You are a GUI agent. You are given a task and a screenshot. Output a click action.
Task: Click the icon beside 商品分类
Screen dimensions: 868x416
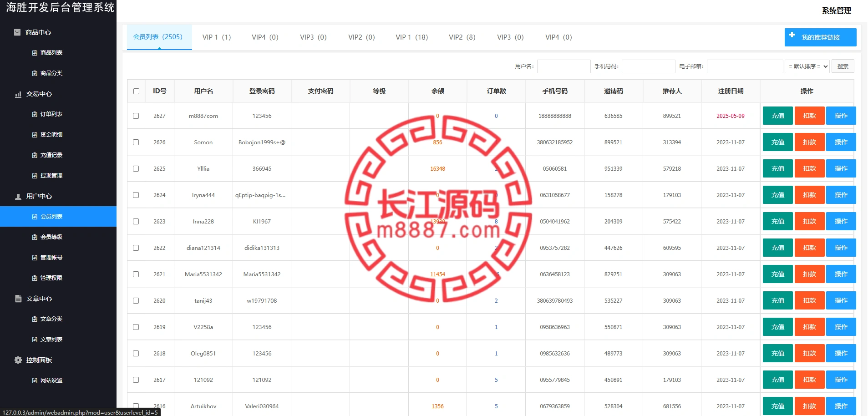tap(35, 73)
